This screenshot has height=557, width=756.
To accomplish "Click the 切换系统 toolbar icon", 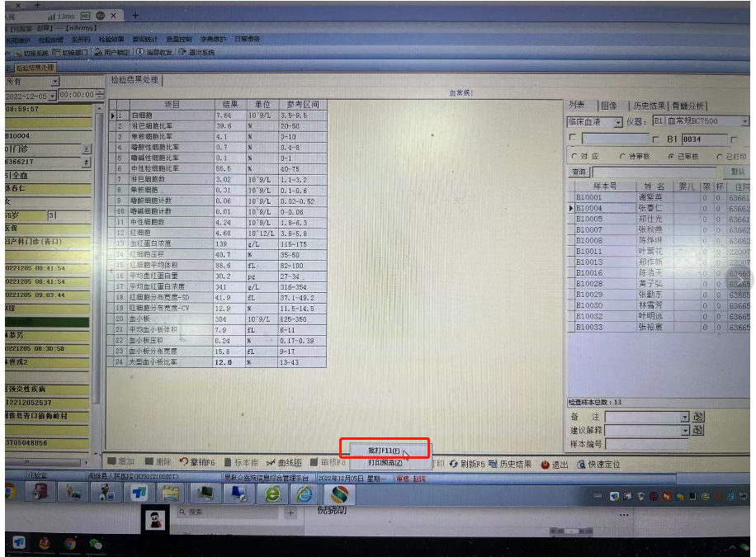I will tap(18, 53).
